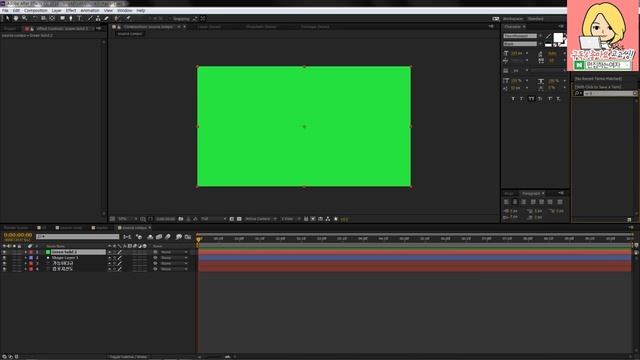The image size is (640, 360).
Task: Toggle the transparency grid in viewer
Action: tap(240, 219)
